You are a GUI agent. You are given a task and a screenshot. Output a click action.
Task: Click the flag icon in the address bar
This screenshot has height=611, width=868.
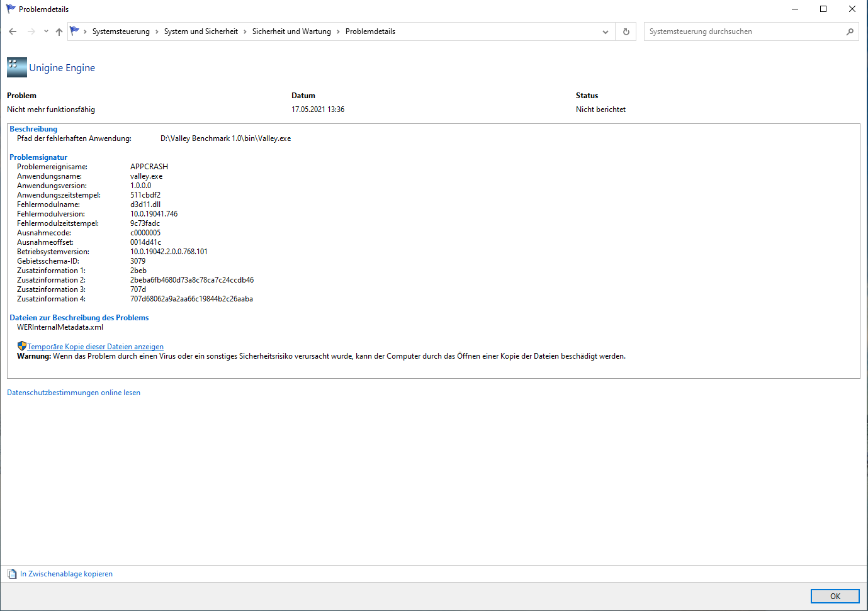[x=75, y=31]
